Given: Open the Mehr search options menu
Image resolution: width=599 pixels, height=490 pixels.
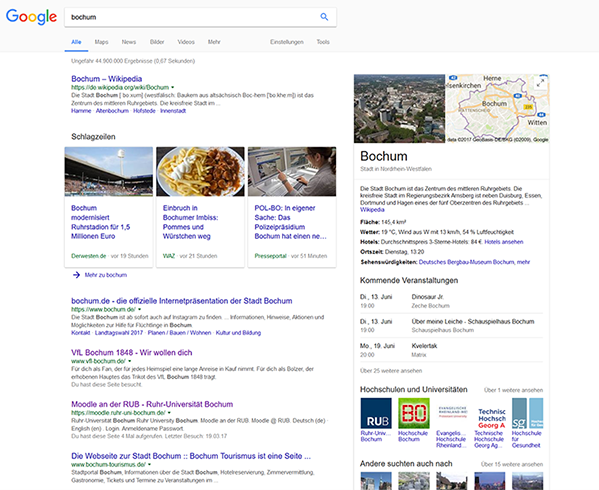Looking at the screenshot, I should (214, 42).
